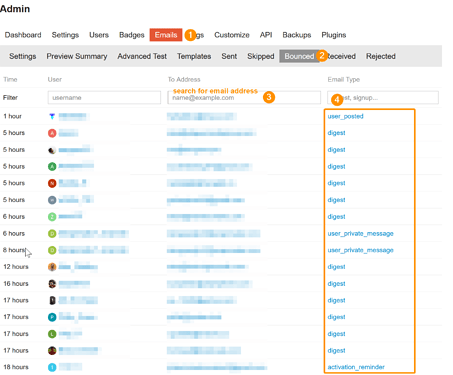The height and width of the screenshot is (375, 453).
Task: Click the 'Time' column header
Action: (x=10, y=79)
